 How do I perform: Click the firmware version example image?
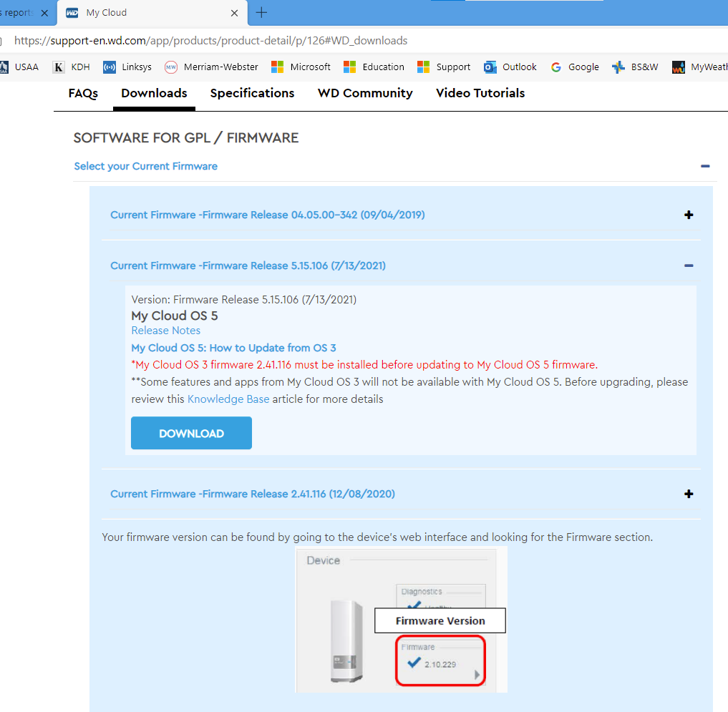tap(401, 620)
